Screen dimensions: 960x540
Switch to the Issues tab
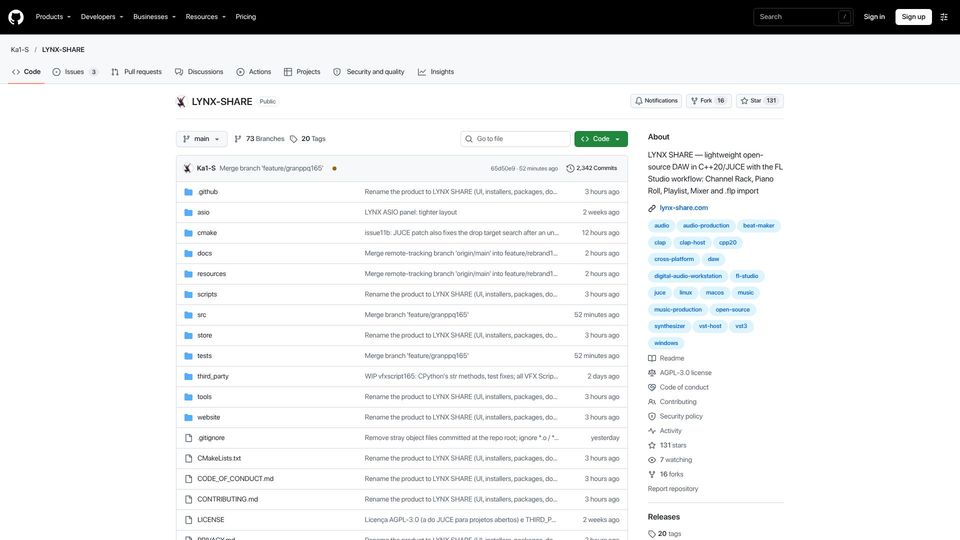(x=75, y=72)
